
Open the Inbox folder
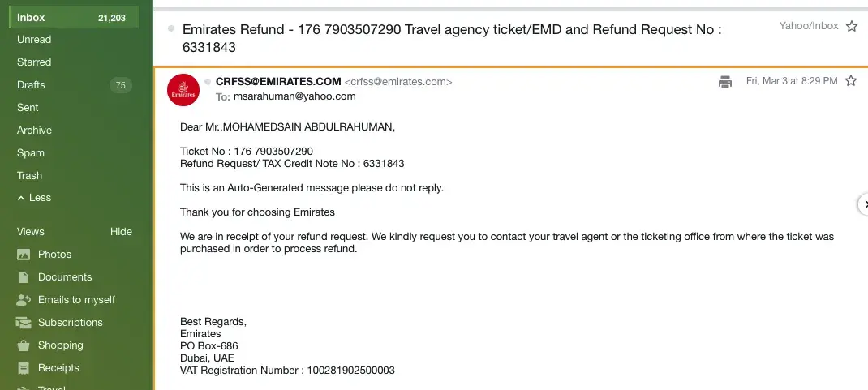pyautogui.click(x=32, y=17)
